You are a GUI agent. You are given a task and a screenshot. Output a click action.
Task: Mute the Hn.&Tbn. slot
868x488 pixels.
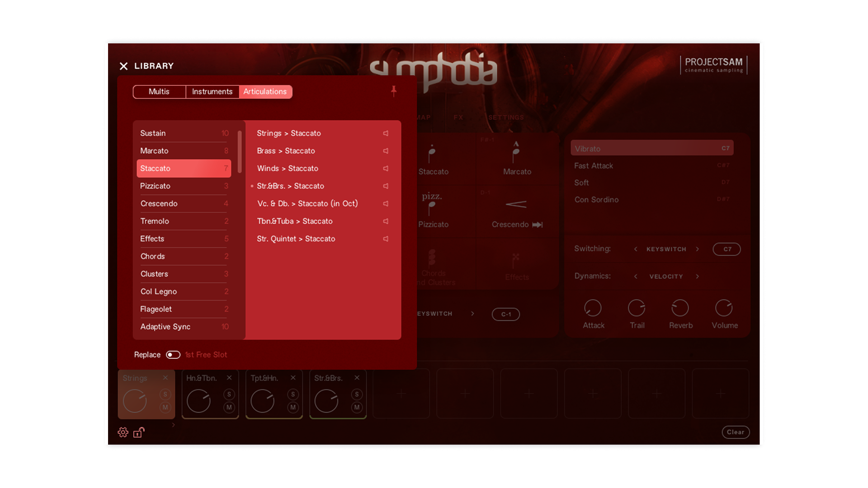tap(229, 408)
